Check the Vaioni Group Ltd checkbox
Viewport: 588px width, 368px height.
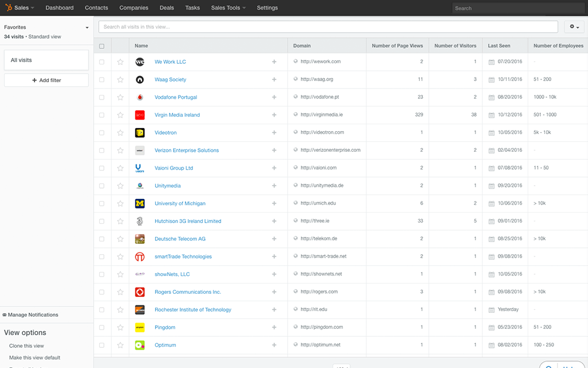(x=102, y=168)
